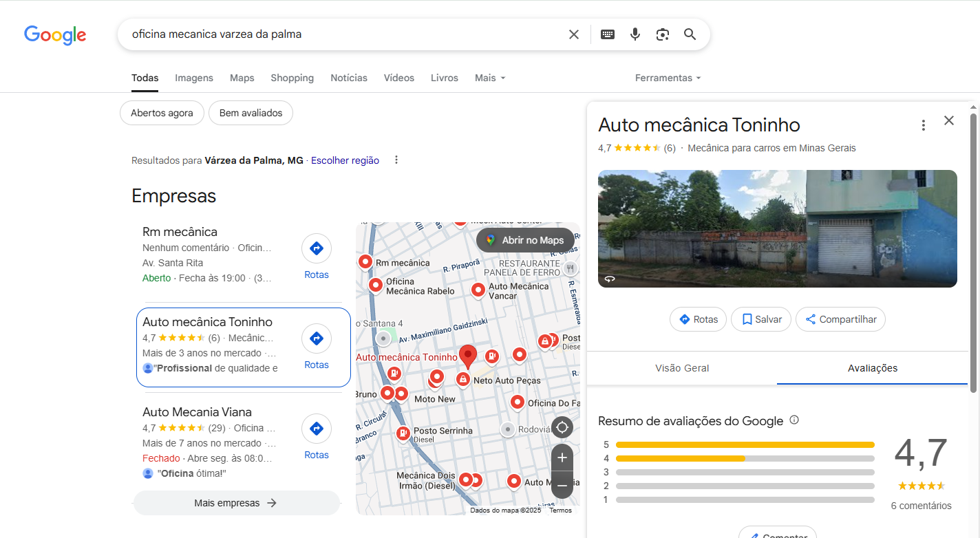The height and width of the screenshot is (538, 980).
Task: Open more options next to Escolher região
Action: pos(396,160)
